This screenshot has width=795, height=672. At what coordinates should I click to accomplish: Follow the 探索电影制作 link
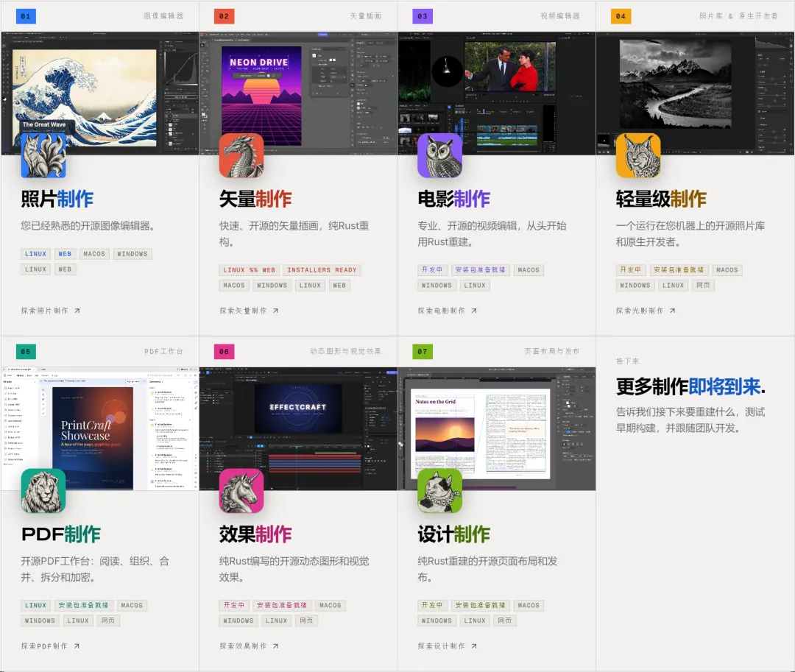click(447, 311)
